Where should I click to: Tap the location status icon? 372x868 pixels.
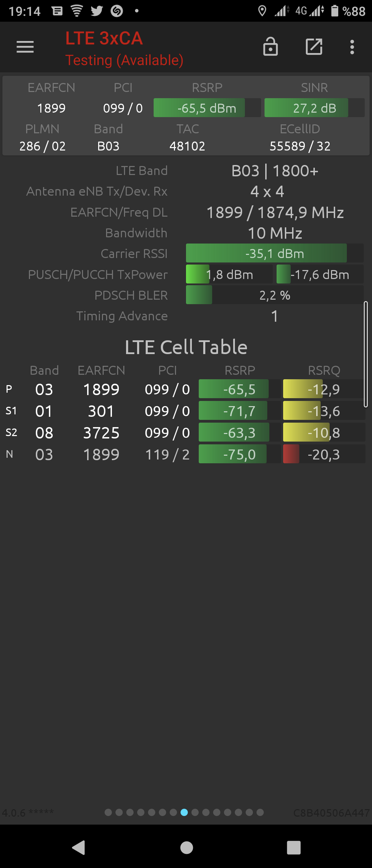[262, 11]
